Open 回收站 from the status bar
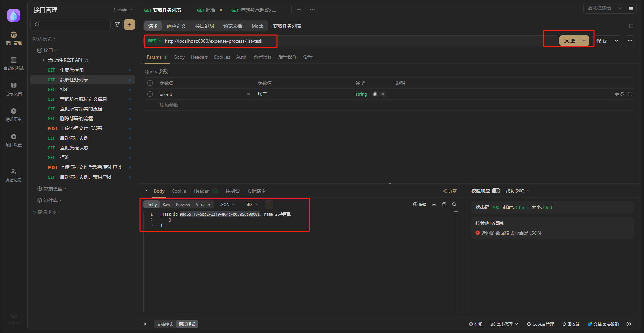Screen dimensions: 644x333 pyautogui.click(x=571, y=324)
